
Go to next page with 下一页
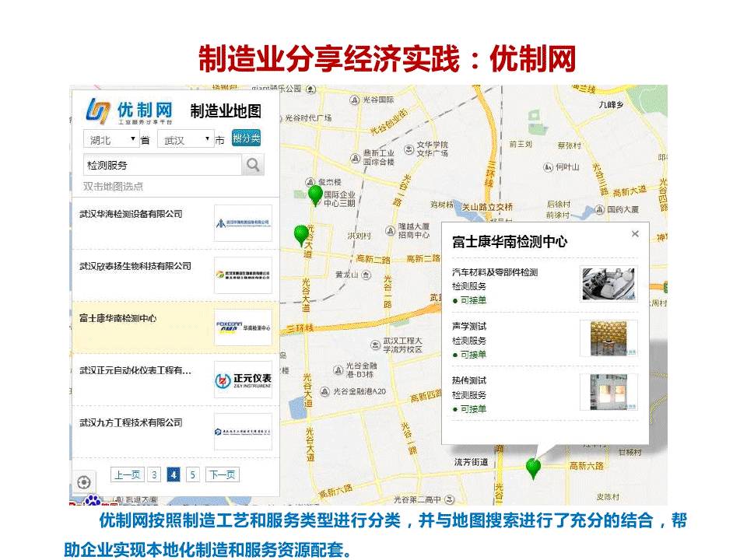222,475
